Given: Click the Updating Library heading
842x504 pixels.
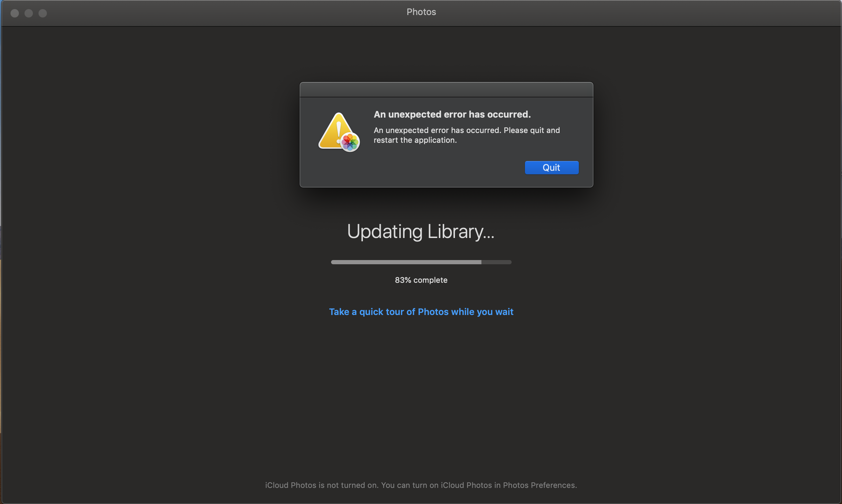Looking at the screenshot, I should [x=421, y=232].
